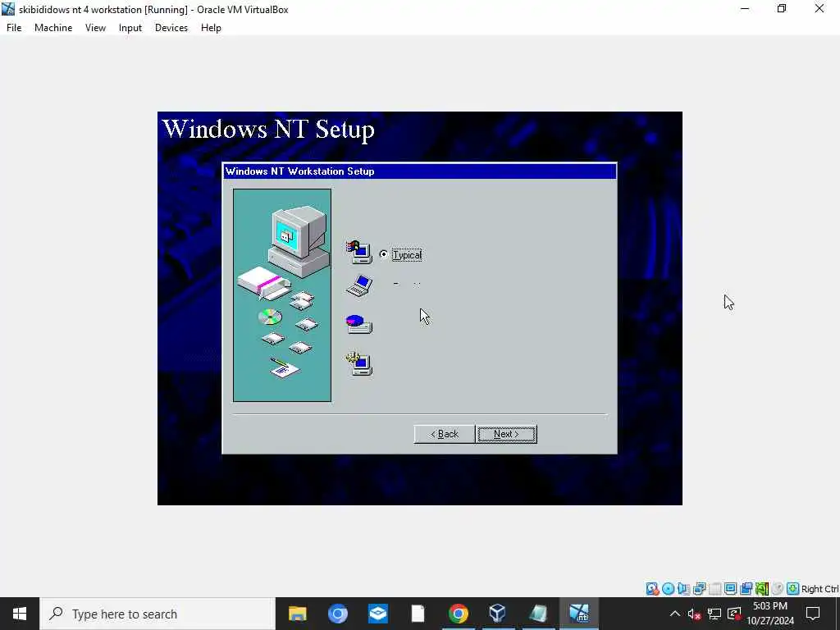Click the VirtualBox window title bar icon
Screen dimensions: 840x630
tap(8, 9)
